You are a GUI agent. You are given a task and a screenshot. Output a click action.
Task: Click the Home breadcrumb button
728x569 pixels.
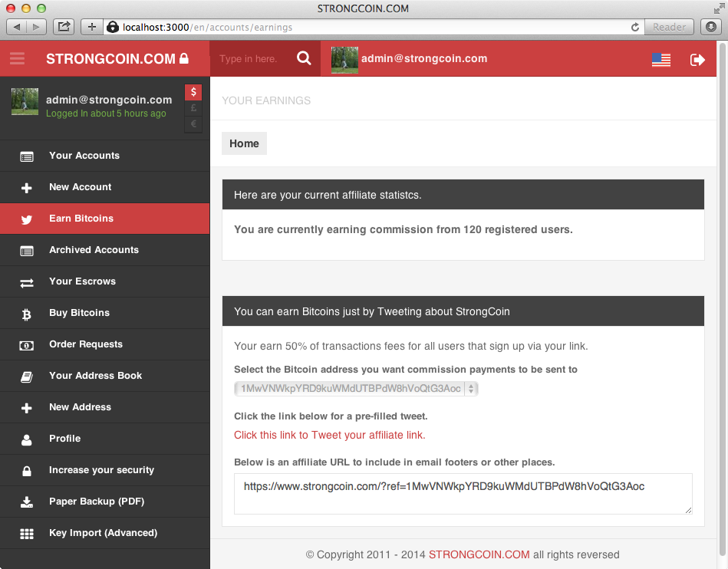point(244,143)
